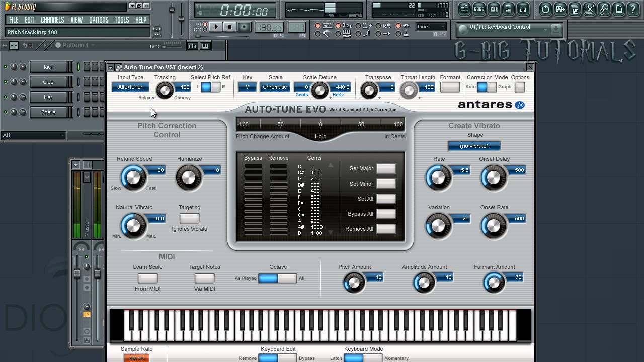Mute the Kick channel green light
This screenshot has height=362, width=644.
6,67
